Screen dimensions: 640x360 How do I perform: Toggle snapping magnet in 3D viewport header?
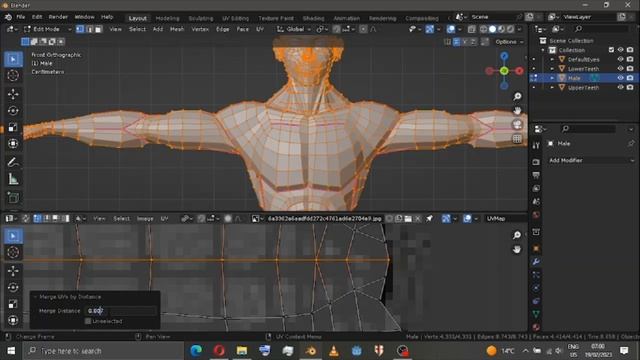tap(337, 29)
